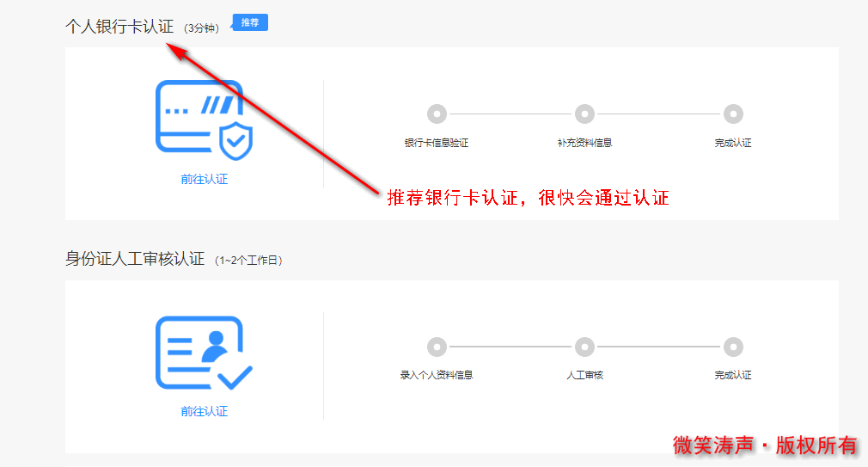
Task: Select the 银行卡信息验证 step circle
Action: click(437, 114)
